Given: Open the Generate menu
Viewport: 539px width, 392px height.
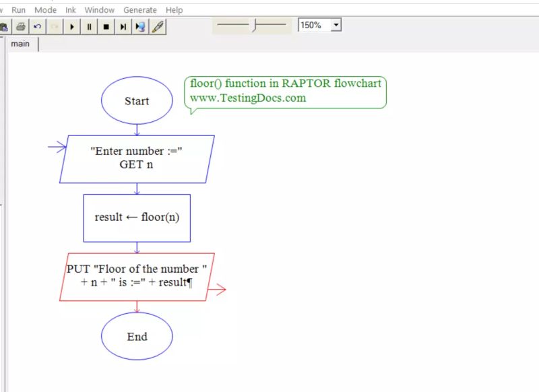Looking at the screenshot, I should click(140, 9).
